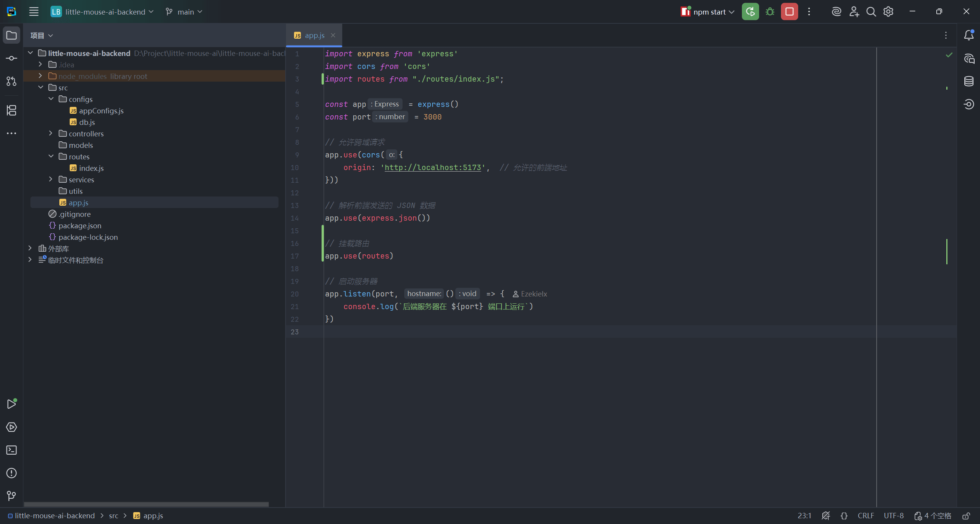Screen dimensions: 980x524
Task: Expand the node_modules folder
Action: [40, 76]
